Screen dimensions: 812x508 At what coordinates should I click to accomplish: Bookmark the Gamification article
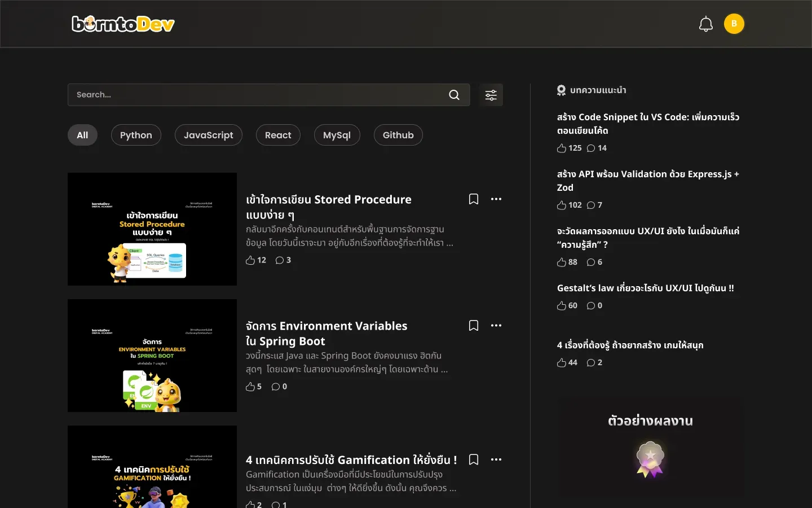pyautogui.click(x=474, y=459)
